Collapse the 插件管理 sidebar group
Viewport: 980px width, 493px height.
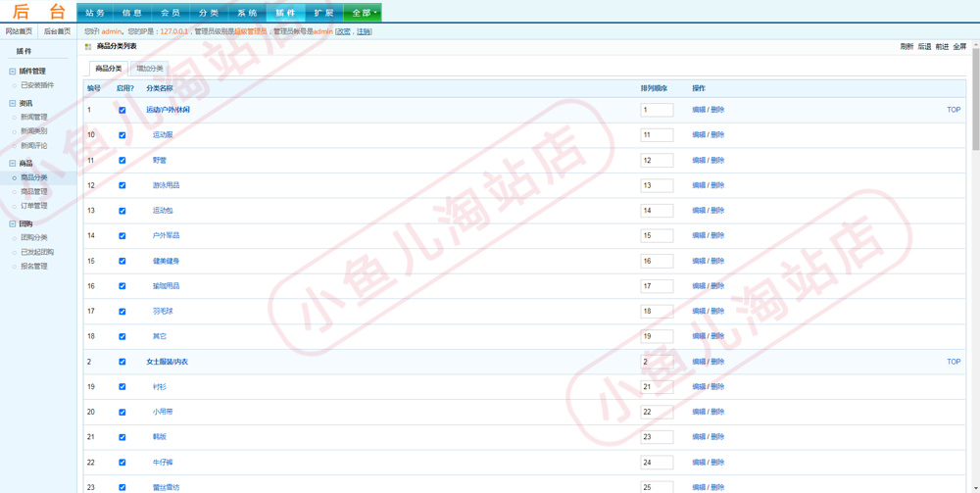click(x=13, y=72)
